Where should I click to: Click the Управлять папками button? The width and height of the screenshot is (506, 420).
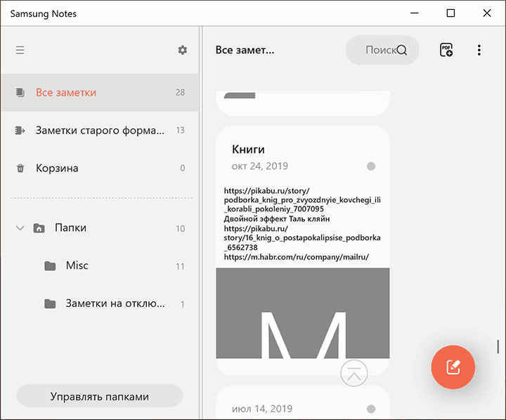pyautogui.click(x=100, y=396)
